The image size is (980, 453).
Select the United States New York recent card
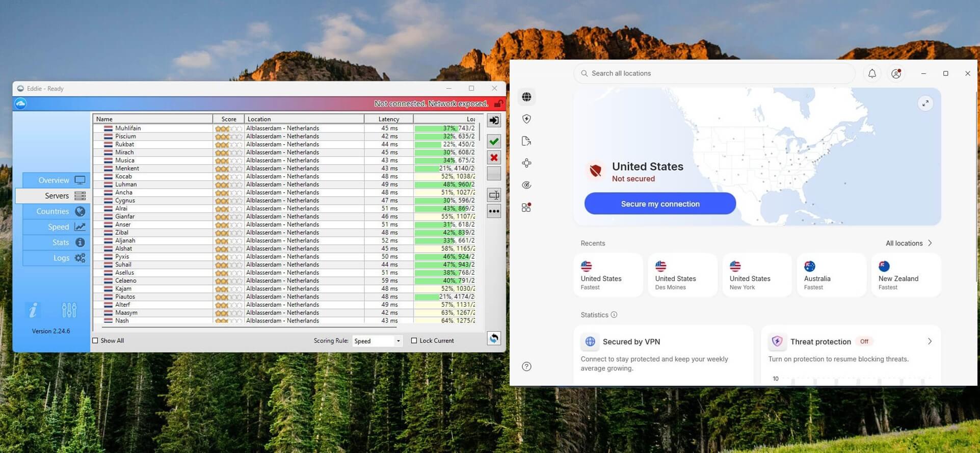point(757,275)
